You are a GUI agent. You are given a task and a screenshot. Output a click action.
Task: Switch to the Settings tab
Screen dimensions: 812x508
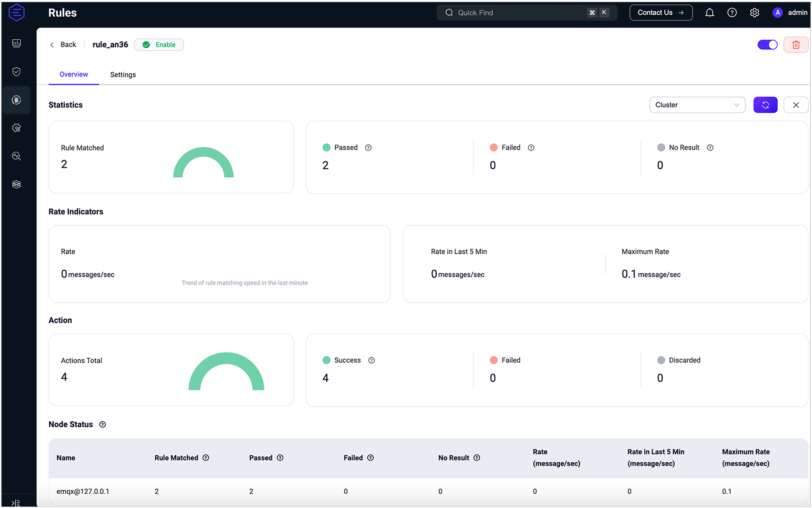coord(123,75)
